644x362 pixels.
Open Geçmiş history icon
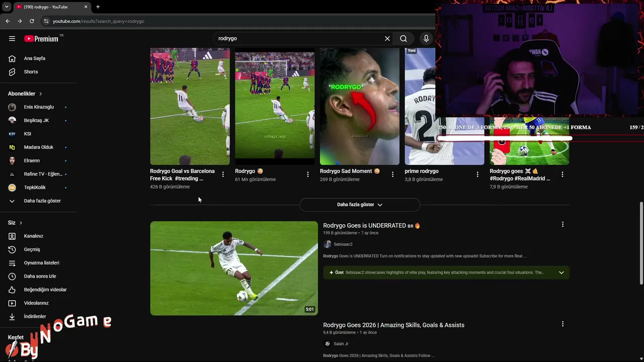tap(12, 249)
